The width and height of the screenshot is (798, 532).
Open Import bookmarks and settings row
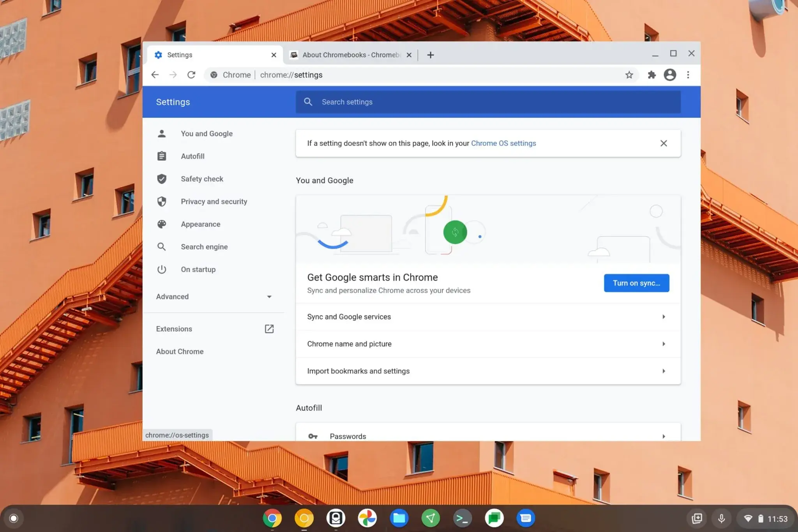(488, 371)
